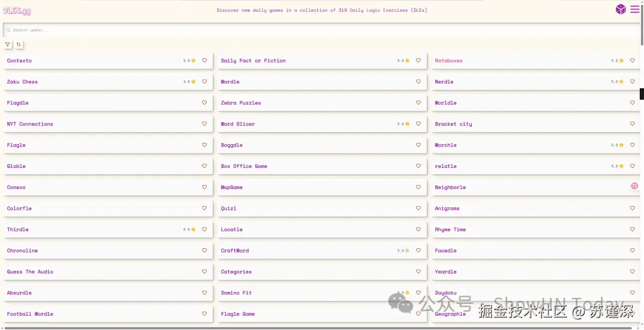Click heart icon on relatle
This screenshot has width=644, height=330.
click(632, 166)
